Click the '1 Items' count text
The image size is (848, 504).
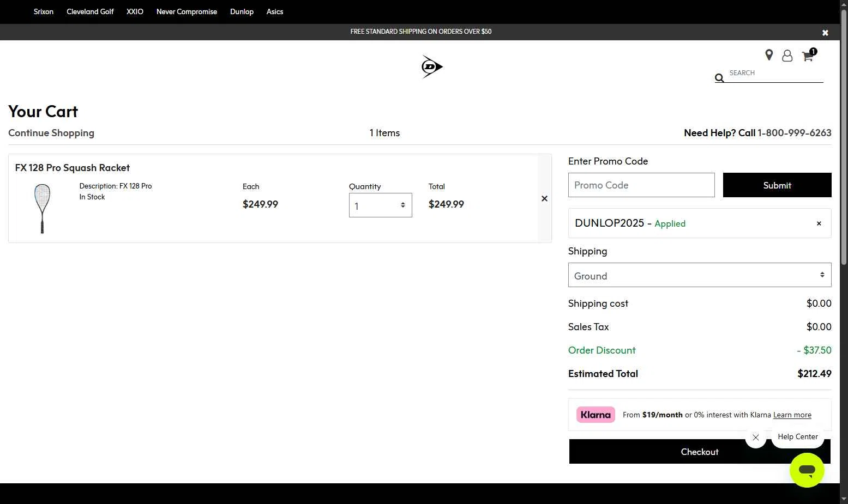click(384, 133)
